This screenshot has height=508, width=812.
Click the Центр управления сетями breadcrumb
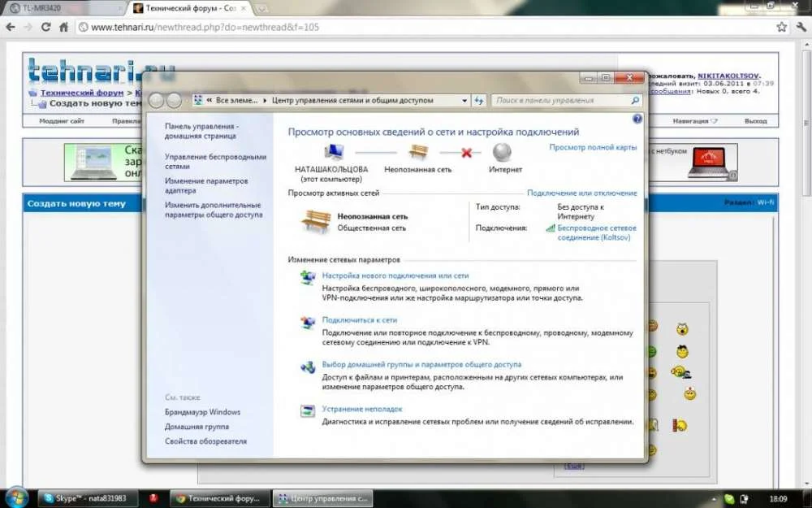pos(352,101)
